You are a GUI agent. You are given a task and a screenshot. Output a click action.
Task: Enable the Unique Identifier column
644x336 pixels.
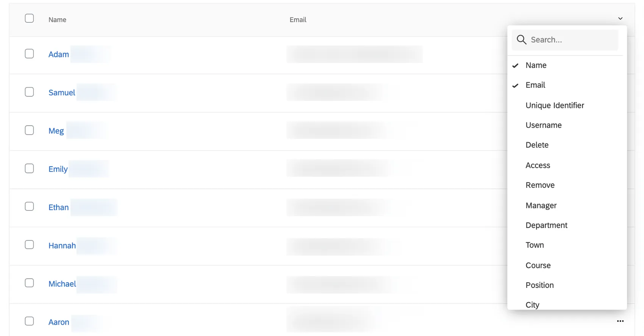coord(555,105)
